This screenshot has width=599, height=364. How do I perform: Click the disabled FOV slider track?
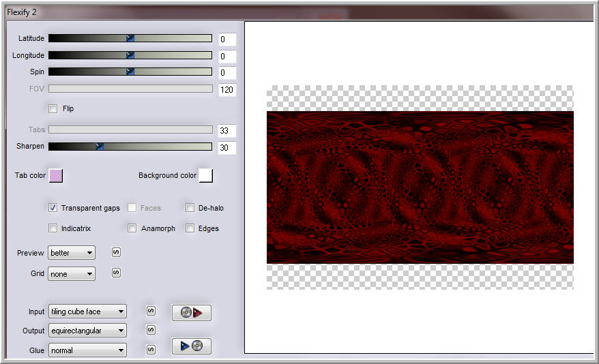point(131,89)
